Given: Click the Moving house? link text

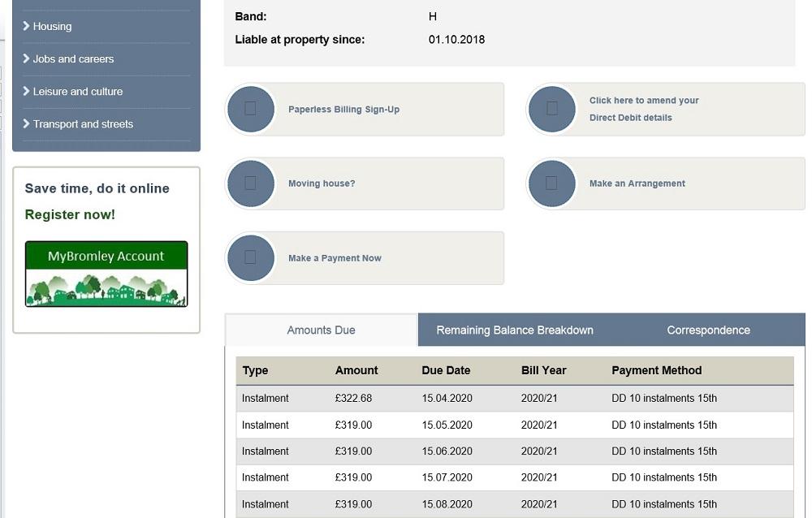Looking at the screenshot, I should (x=322, y=183).
